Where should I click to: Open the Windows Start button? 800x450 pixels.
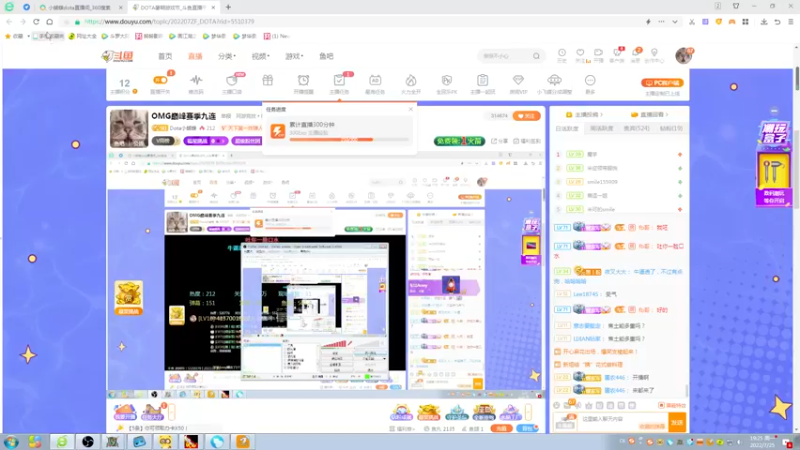11,441
